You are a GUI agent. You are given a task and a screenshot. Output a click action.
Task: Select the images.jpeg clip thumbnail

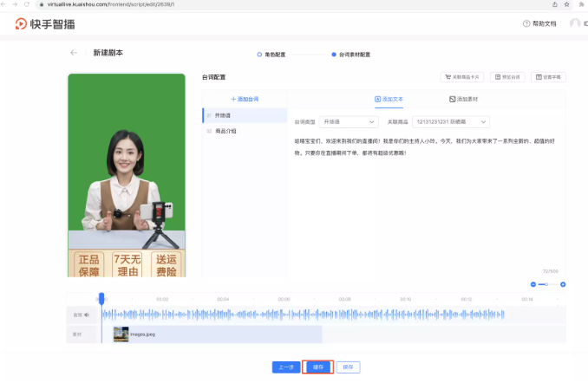pos(121,334)
